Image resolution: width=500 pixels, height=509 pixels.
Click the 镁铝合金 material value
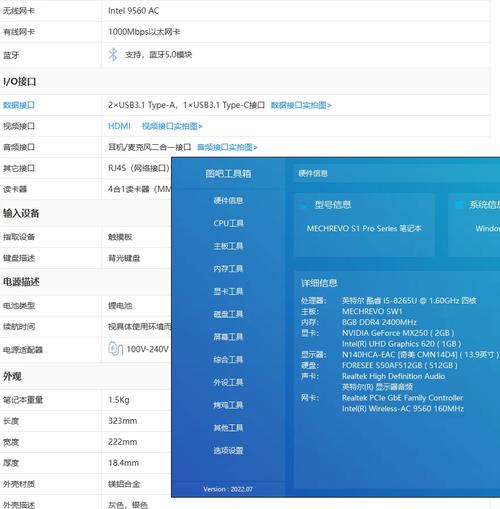pos(124,484)
